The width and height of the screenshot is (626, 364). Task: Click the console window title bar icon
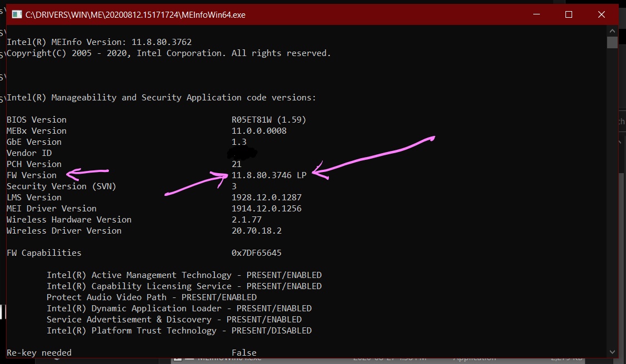click(x=17, y=15)
